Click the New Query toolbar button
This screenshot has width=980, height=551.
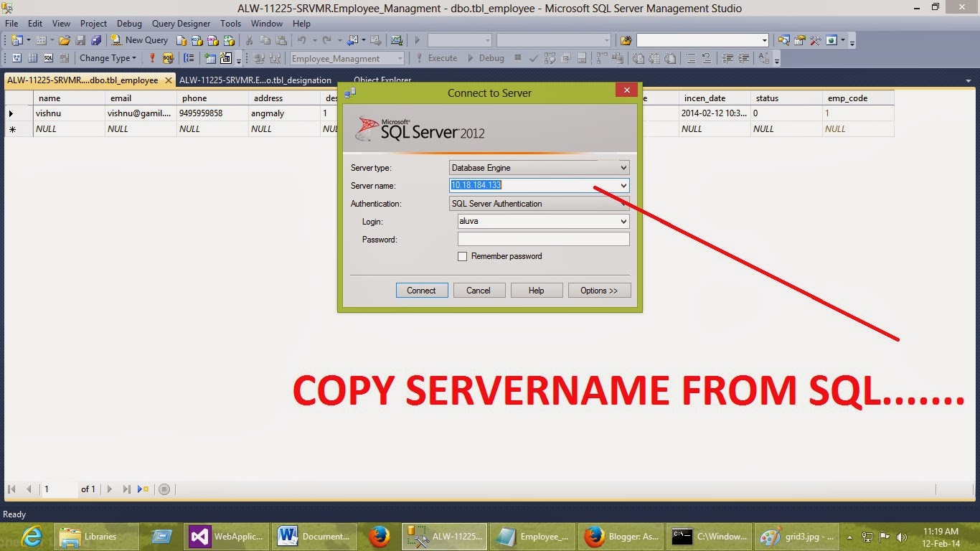(x=139, y=40)
